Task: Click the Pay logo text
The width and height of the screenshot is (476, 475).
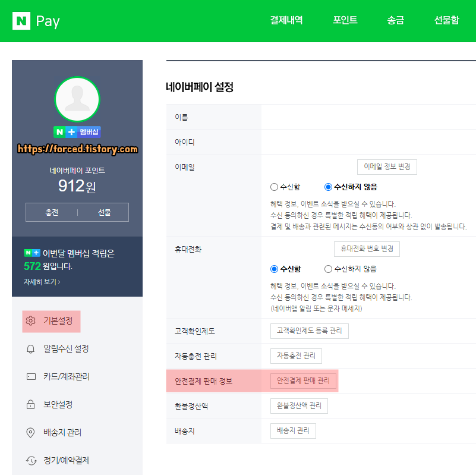Action: [x=48, y=21]
